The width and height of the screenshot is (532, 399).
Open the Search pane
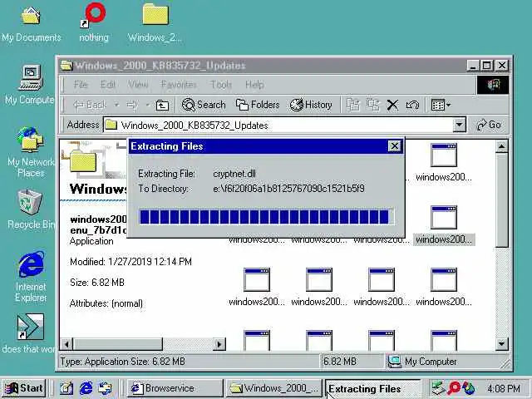point(204,105)
